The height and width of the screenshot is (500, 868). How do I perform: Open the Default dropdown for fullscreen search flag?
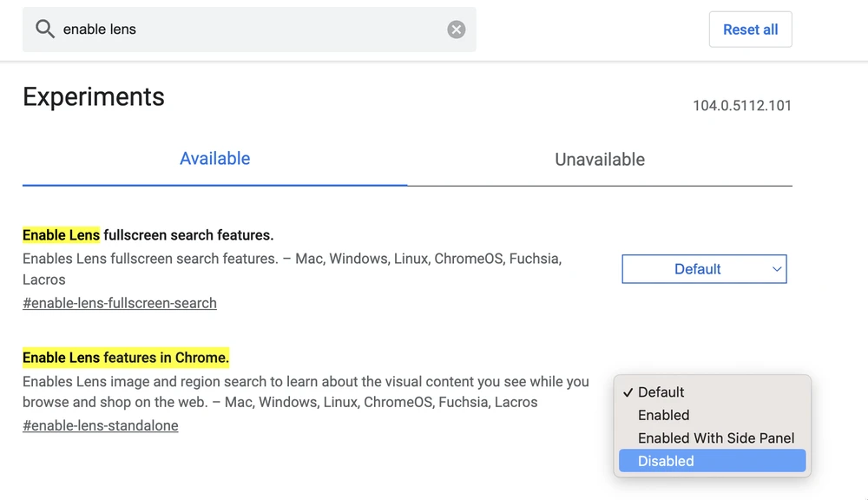tap(704, 269)
